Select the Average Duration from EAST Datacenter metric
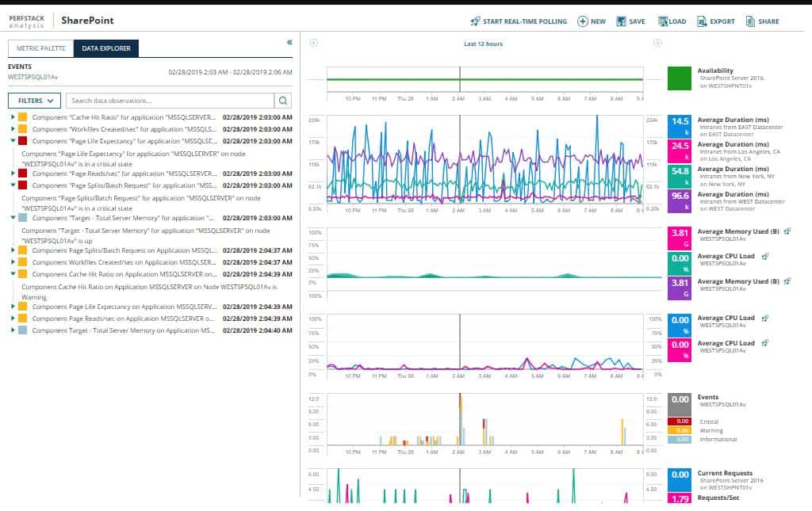 tap(741, 127)
